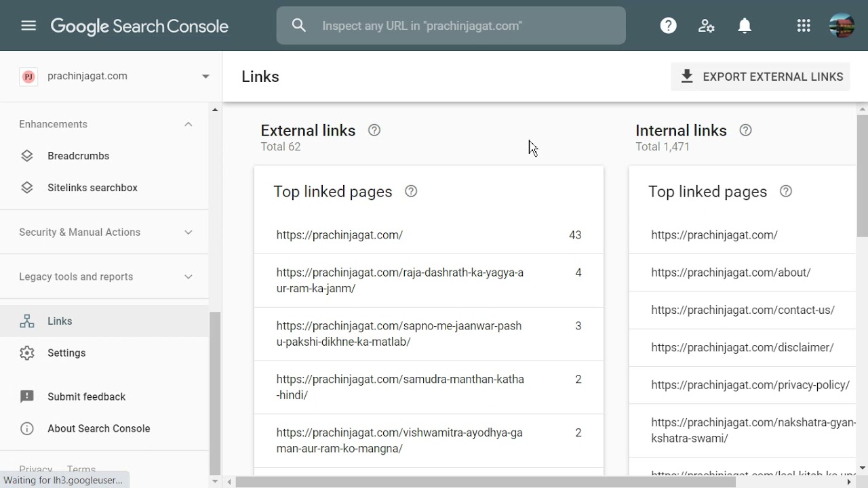Open the Google apps grid
Viewport: 868px width, 488px height.
click(x=804, y=26)
